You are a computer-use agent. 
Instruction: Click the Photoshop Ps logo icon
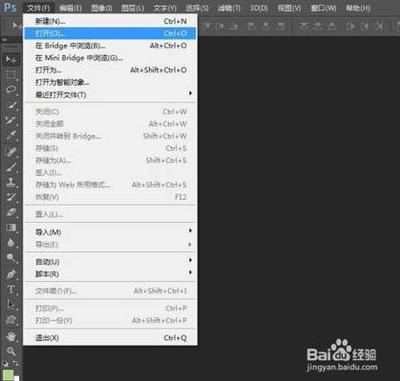click(x=10, y=7)
